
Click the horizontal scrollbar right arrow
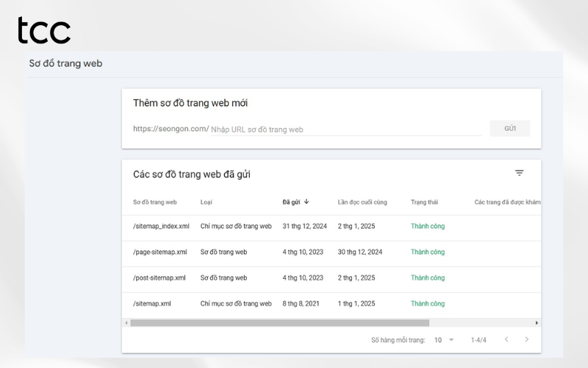click(x=537, y=323)
